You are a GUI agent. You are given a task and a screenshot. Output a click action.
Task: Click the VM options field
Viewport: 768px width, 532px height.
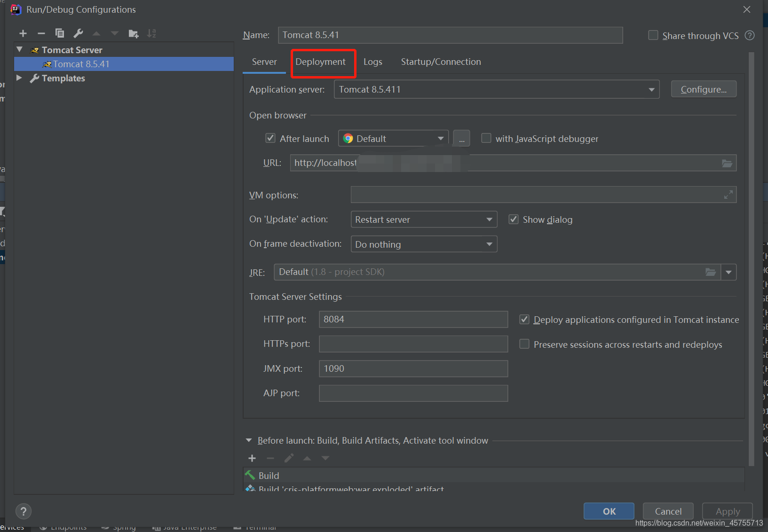(x=544, y=195)
